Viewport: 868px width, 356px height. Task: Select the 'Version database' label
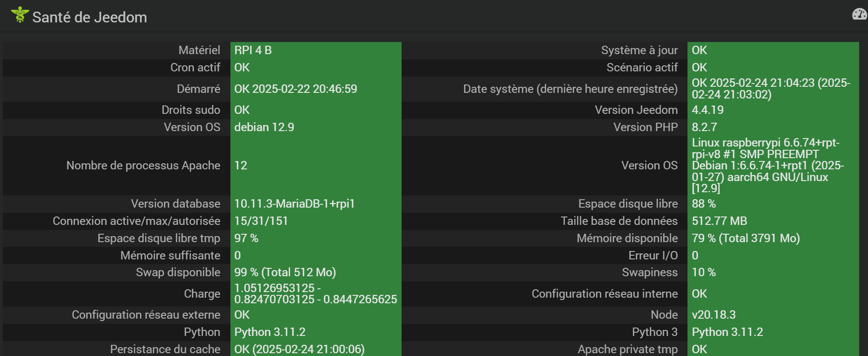(x=175, y=203)
